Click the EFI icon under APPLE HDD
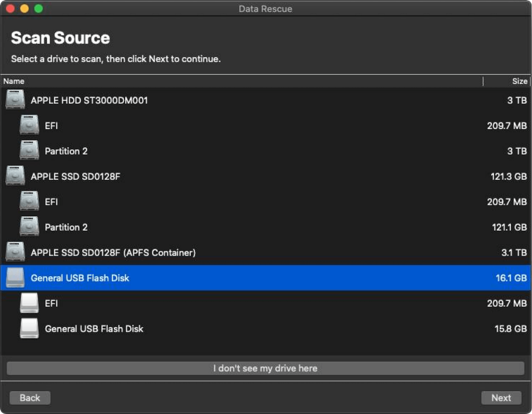 pyautogui.click(x=29, y=125)
